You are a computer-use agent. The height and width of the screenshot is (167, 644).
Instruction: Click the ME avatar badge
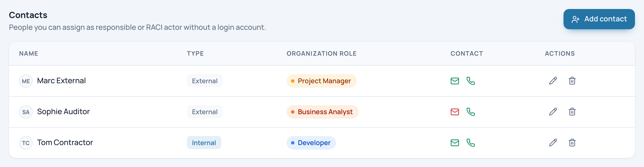[x=26, y=81]
